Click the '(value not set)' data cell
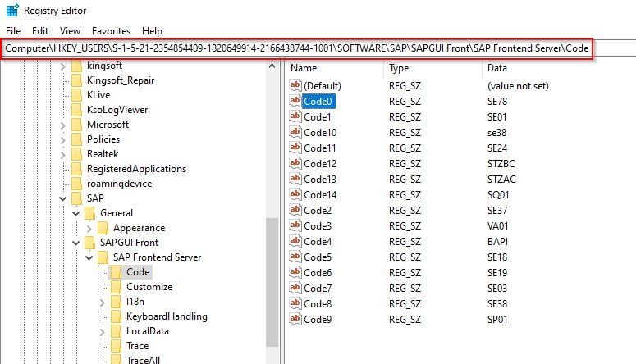This screenshot has height=364, width=636. 518,86
